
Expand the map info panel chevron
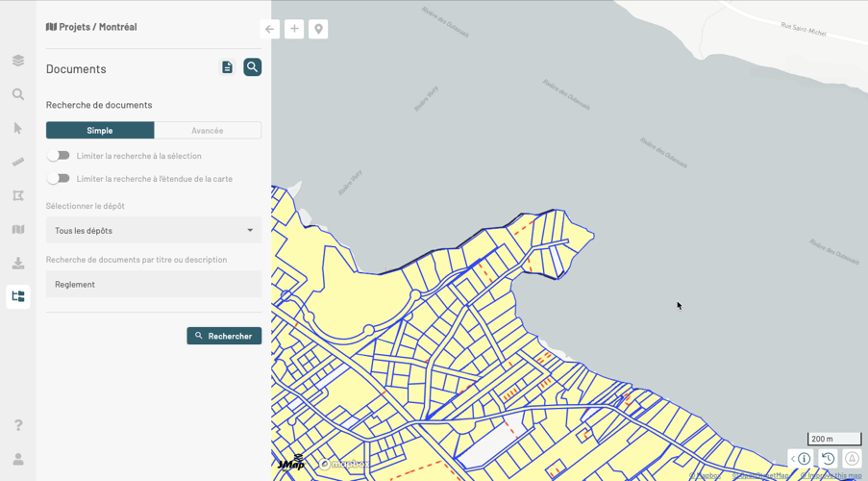pyautogui.click(x=793, y=460)
